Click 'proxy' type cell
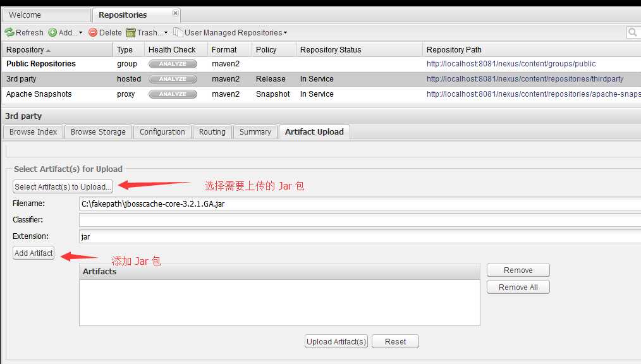The width and height of the screenshot is (641, 364). [126, 94]
